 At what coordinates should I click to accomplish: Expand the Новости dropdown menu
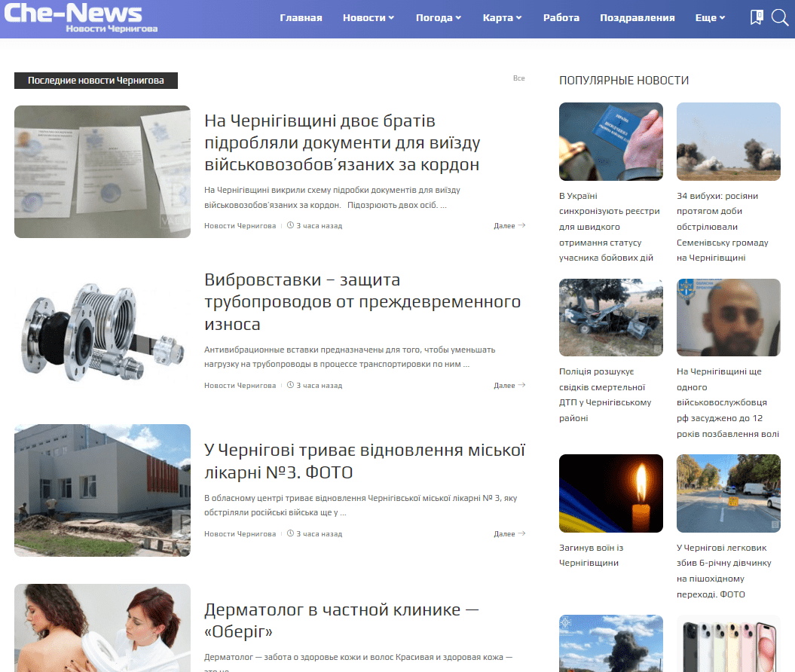point(368,18)
